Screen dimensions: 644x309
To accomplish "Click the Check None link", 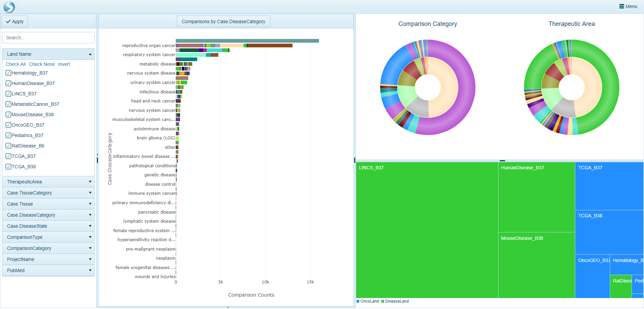I will [x=42, y=64].
